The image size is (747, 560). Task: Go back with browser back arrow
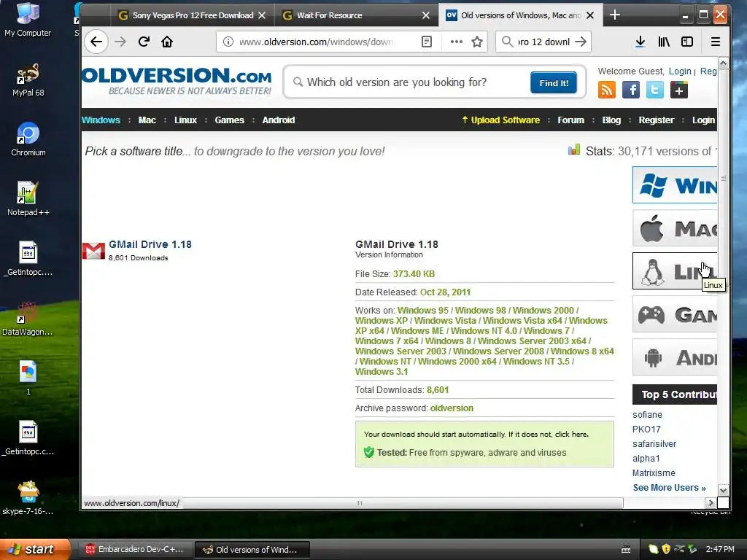click(x=96, y=42)
